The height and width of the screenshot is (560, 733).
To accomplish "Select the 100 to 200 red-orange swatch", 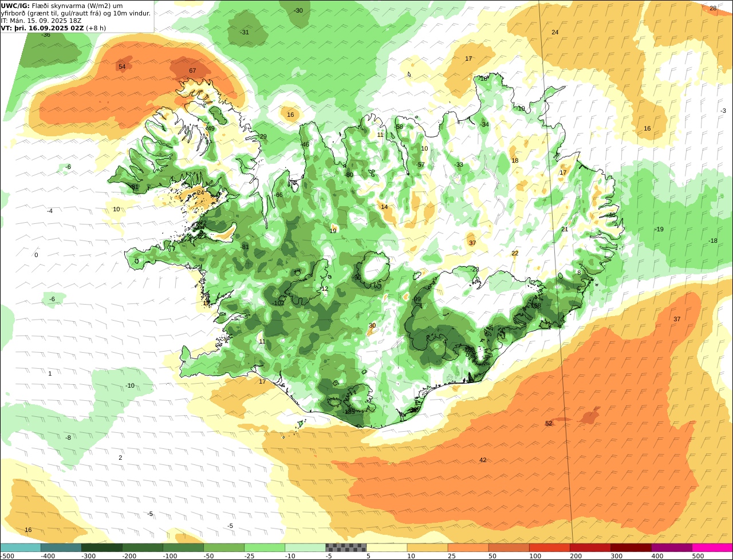I will (549, 547).
